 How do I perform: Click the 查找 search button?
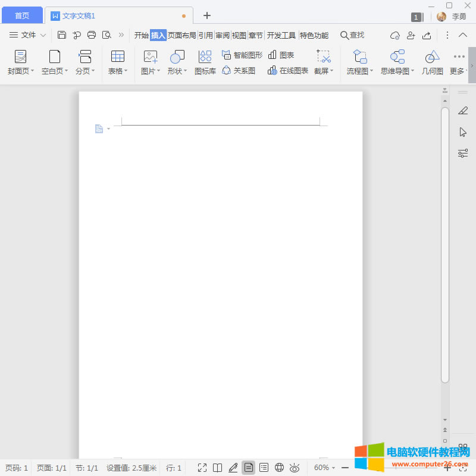352,35
